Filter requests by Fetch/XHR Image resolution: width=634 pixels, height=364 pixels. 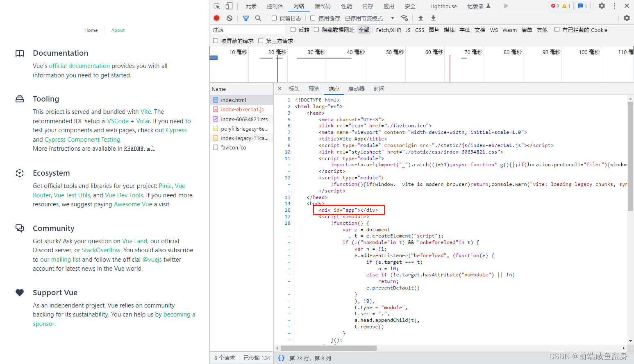click(x=389, y=30)
